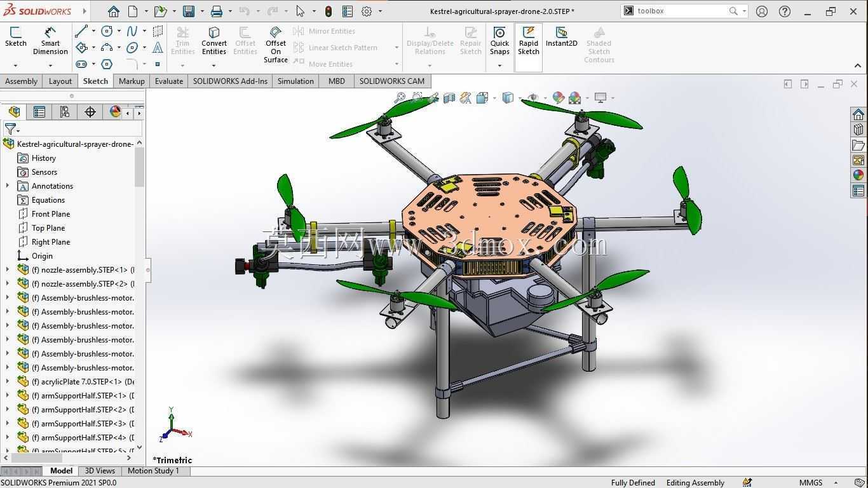Select the Spline sketch tool
868x488 pixels.
pos(132,31)
